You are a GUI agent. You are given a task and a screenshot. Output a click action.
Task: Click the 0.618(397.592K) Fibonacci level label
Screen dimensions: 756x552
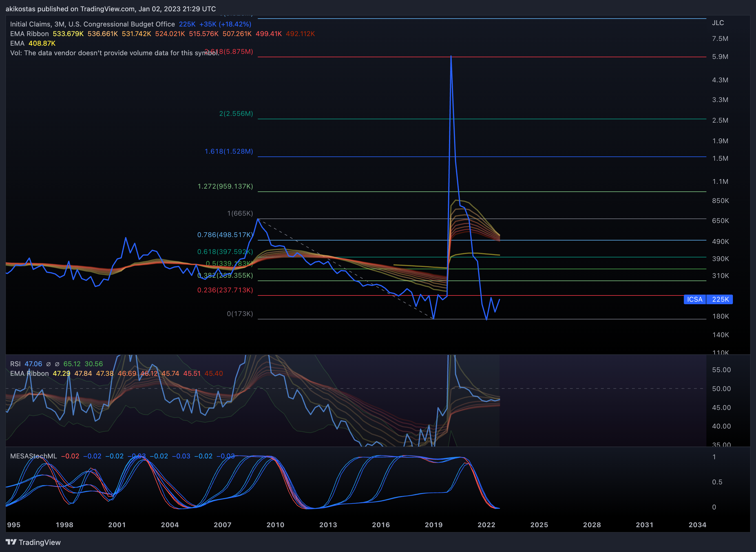click(x=225, y=251)
